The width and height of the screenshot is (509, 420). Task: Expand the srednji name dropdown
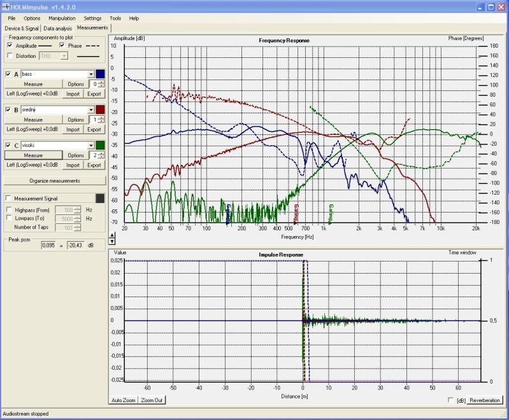(x=91, y=109)
